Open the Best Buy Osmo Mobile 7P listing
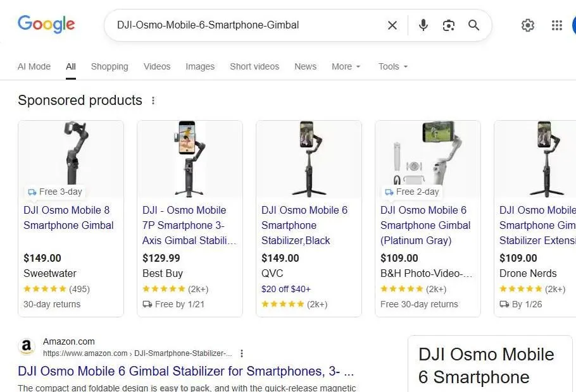Image resolution: width=576 pixels, height=392 pixels. (x=189, y=225)
